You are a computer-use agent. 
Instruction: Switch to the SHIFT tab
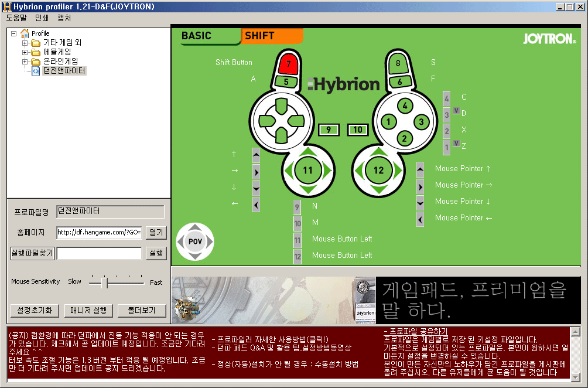[272, 36]
